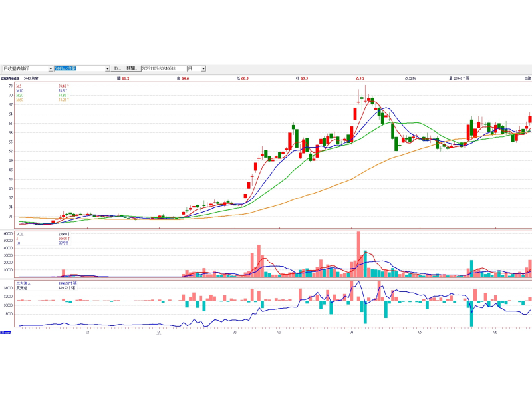Click the CMoney logo at bottom-left
532x399 pixels.
[6, 332]
